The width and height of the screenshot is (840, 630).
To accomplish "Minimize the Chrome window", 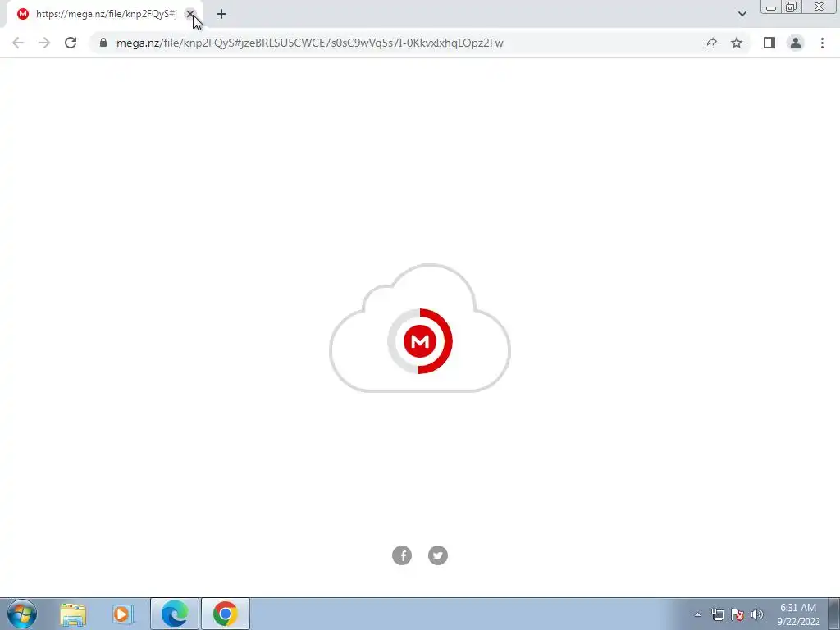I will pos(771,7).
